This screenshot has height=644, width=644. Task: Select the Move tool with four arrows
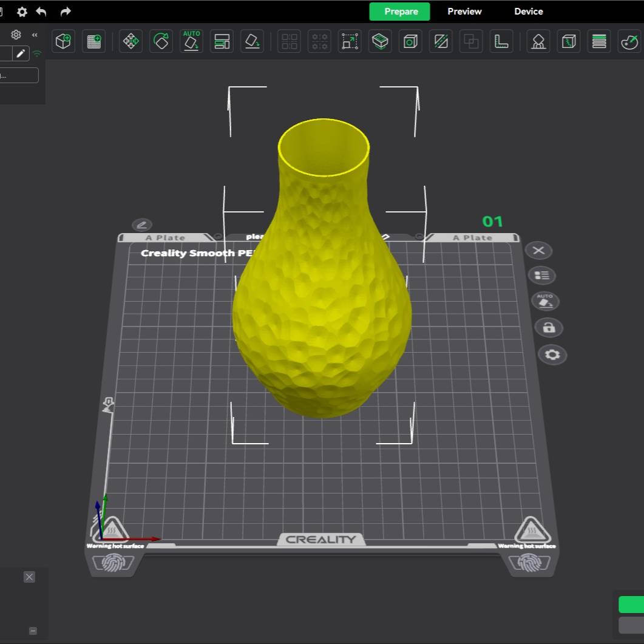tap(130, 41)
